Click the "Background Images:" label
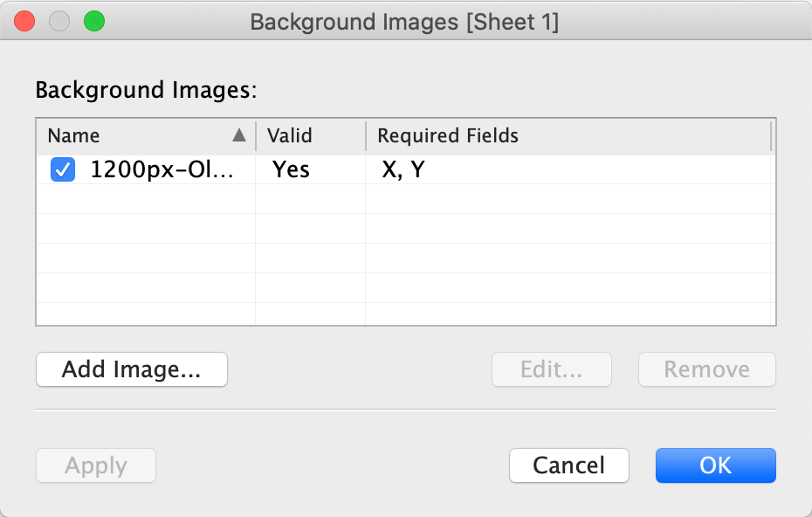The image size is (812, 517). (x=144, y=90)
